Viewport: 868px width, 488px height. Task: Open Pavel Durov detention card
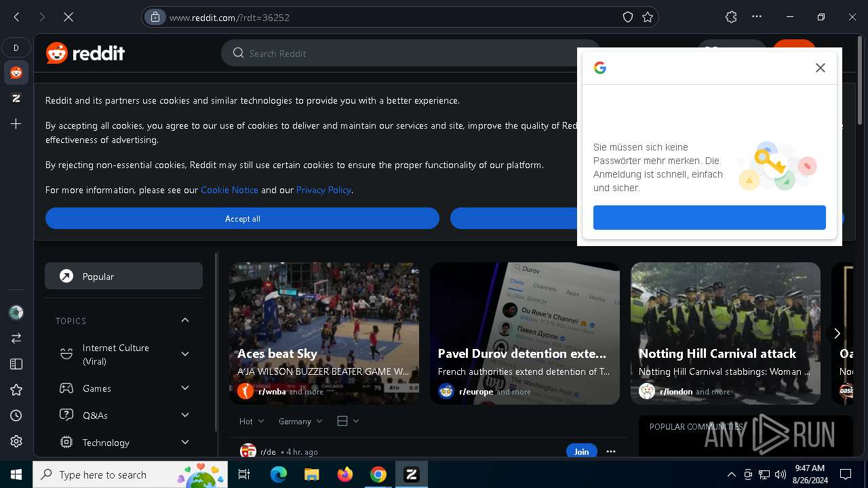point(525,333)
